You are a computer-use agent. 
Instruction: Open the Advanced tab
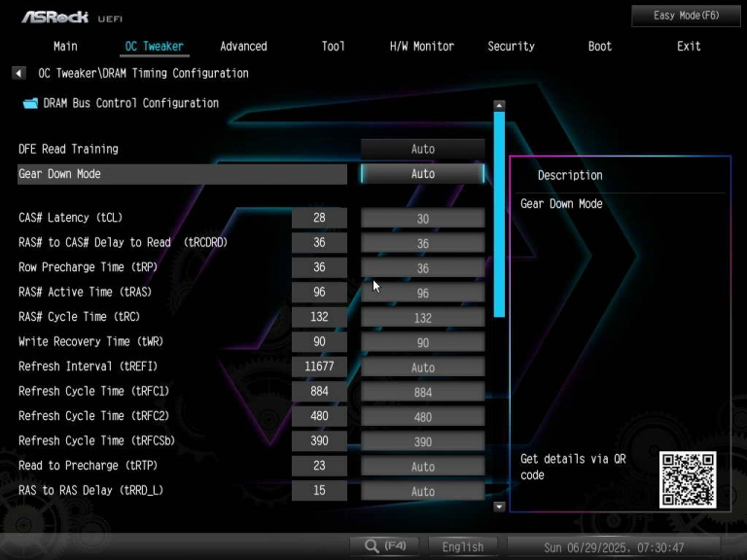click(243, 47)
